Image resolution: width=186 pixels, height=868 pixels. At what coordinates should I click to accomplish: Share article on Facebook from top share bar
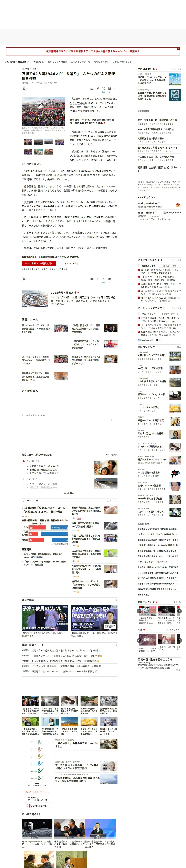pos(98,89)
